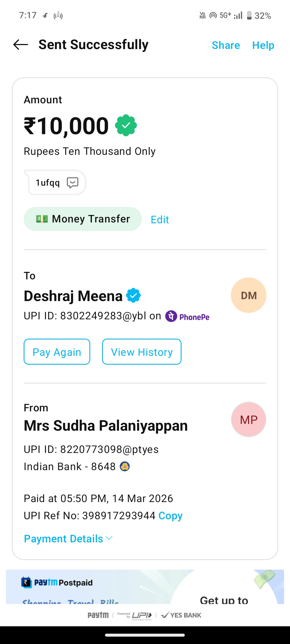Tap the Paytm Postpaid calendar icon
Viewport: 290px width, 644px height.
pos(26,582)
